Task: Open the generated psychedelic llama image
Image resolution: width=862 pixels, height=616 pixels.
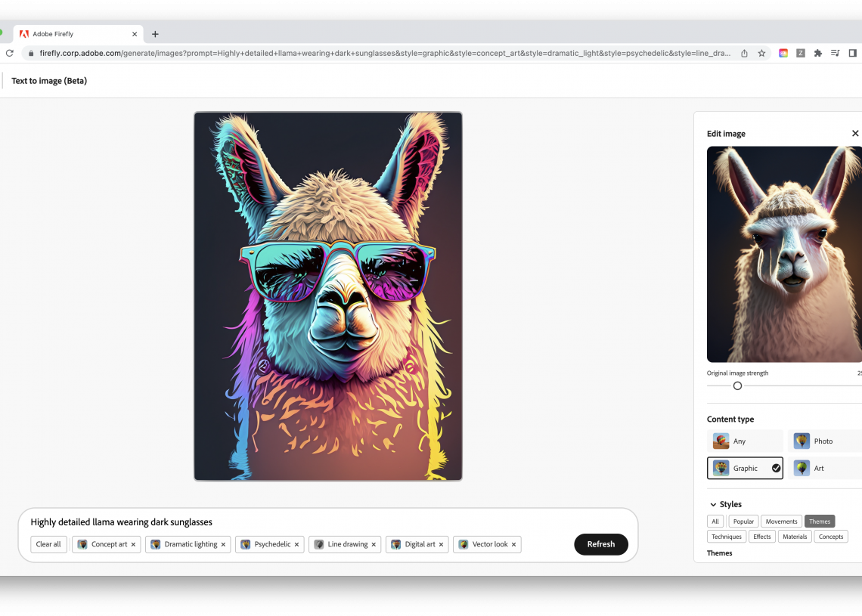Action: (x=328, y=296)
